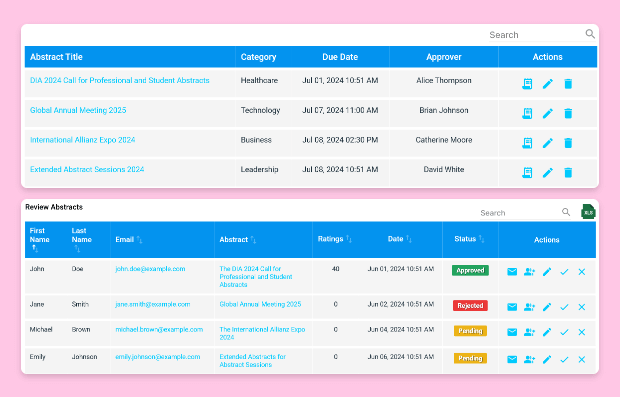The height and width of the screenshot is (397, 620).
Task: Edit the DIA 2024 Call abstract with the pencil
Action: (548, 83)
